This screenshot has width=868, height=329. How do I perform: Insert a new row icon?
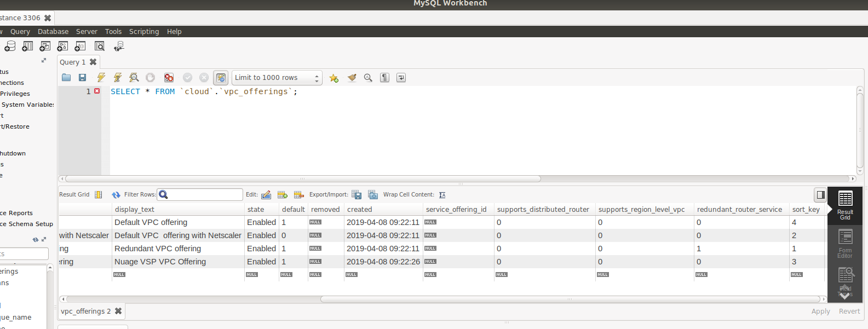pos(283,195)
